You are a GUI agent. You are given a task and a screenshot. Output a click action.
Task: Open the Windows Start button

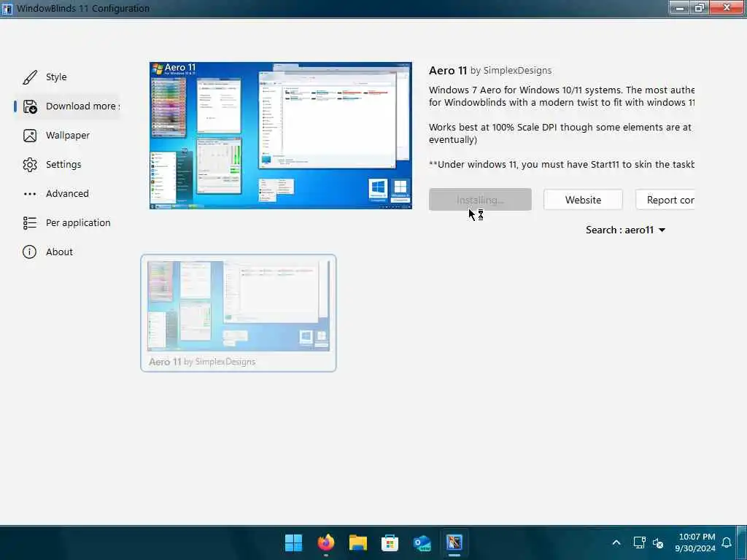[x=293, y=542]
